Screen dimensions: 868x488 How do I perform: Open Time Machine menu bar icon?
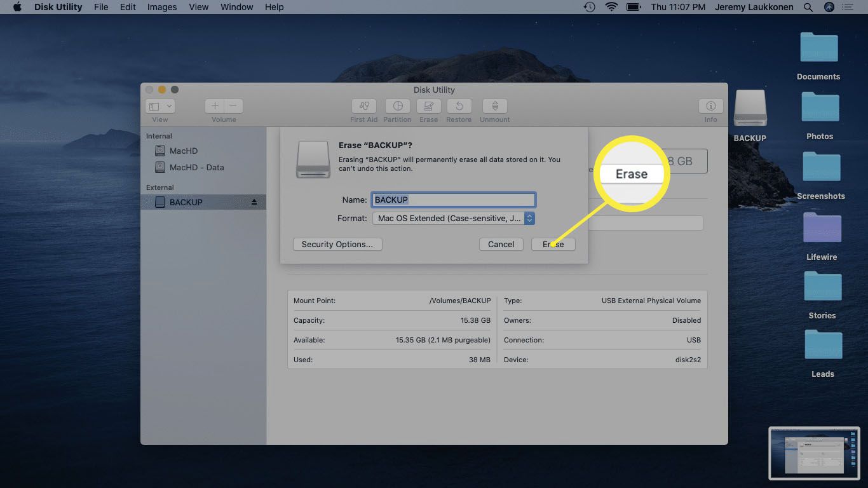[590, 7]
